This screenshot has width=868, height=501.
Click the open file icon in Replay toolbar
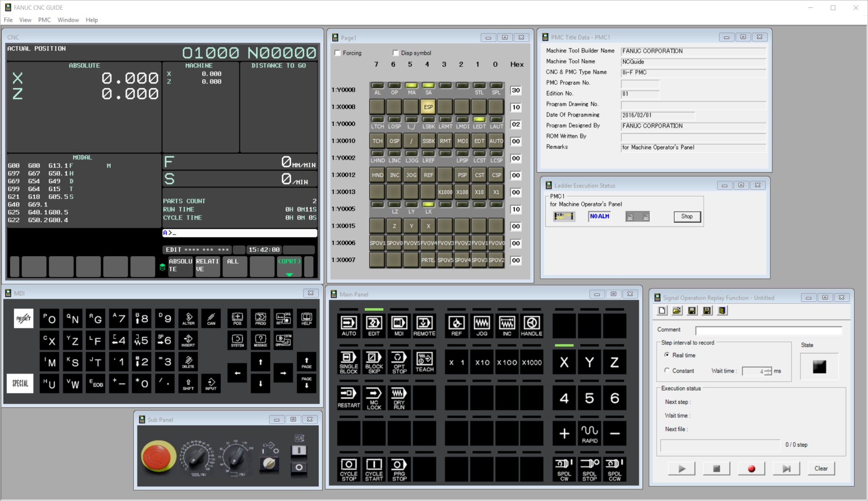coord(677,311)
